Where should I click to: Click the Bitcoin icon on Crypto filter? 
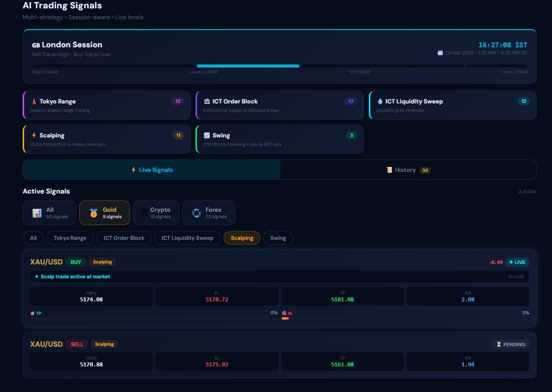click(144, 213)
